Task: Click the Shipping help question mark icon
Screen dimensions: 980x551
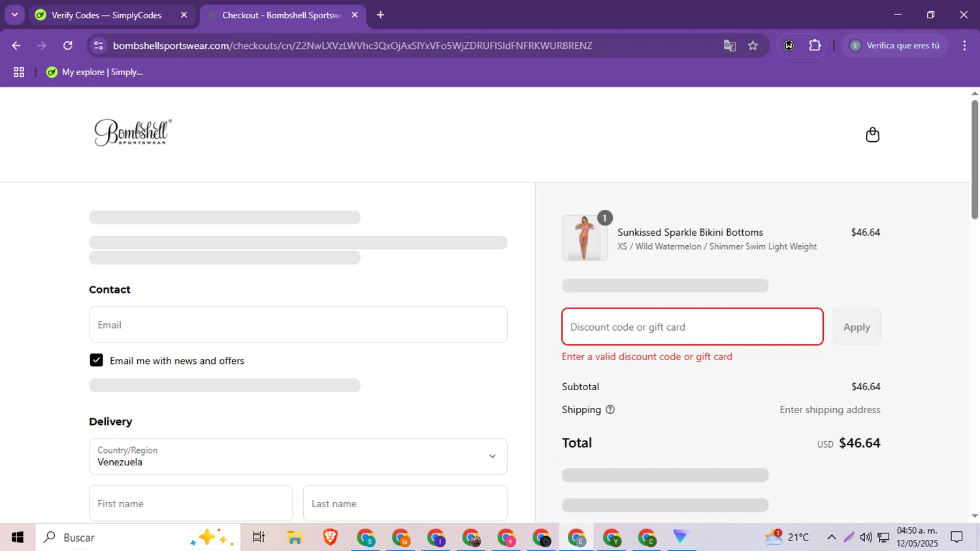Action: pyautogui.click(x=610, y=410)
